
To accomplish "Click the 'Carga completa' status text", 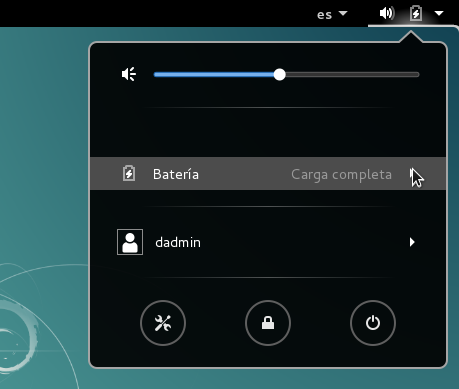I will coord(341,174).
